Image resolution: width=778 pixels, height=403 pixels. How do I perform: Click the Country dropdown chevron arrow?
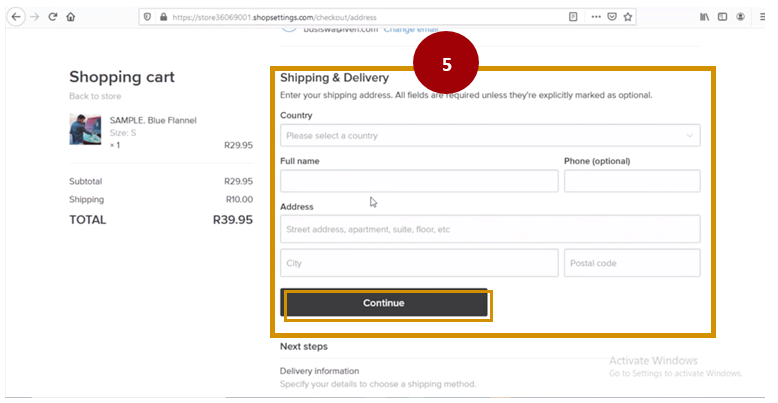point(690,135)
